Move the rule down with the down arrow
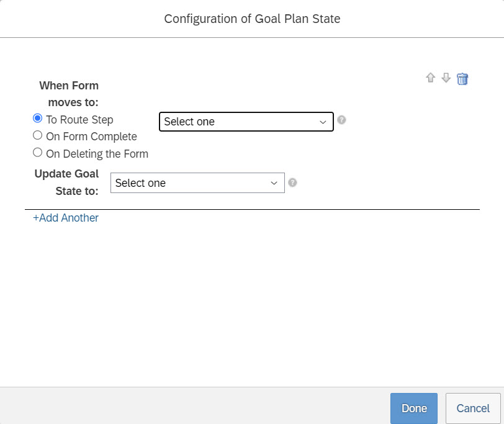Viewport: 504px width, 424px height. (446, 78)
